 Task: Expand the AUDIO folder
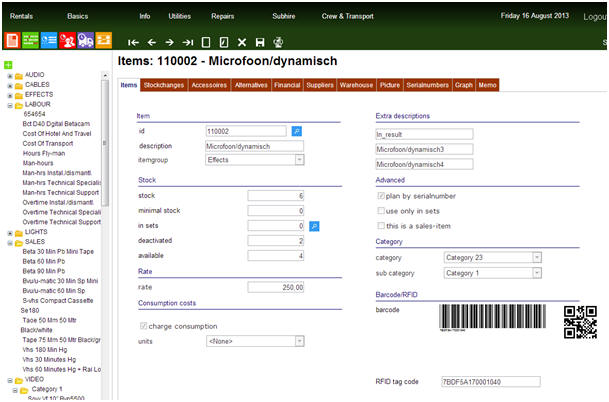point(10,76)
